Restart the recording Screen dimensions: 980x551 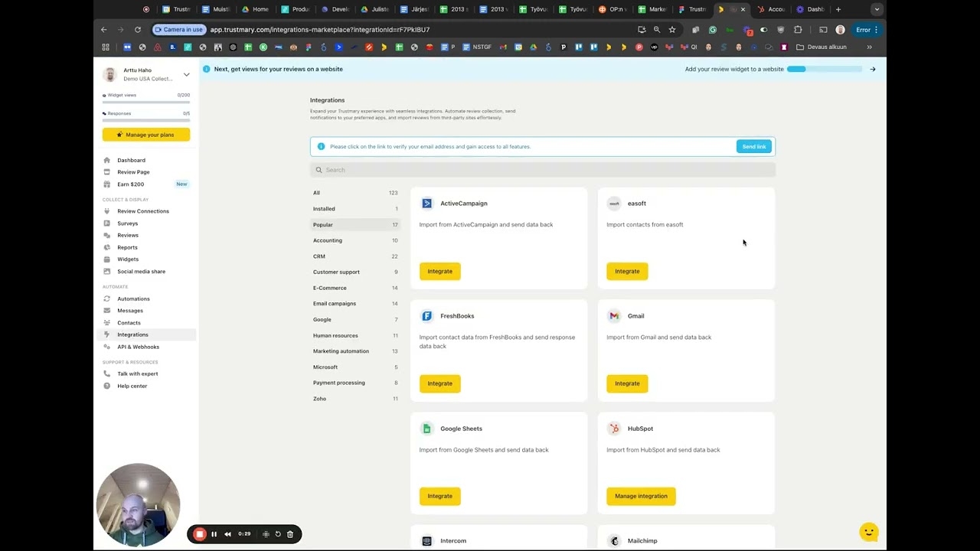(278, 534)
